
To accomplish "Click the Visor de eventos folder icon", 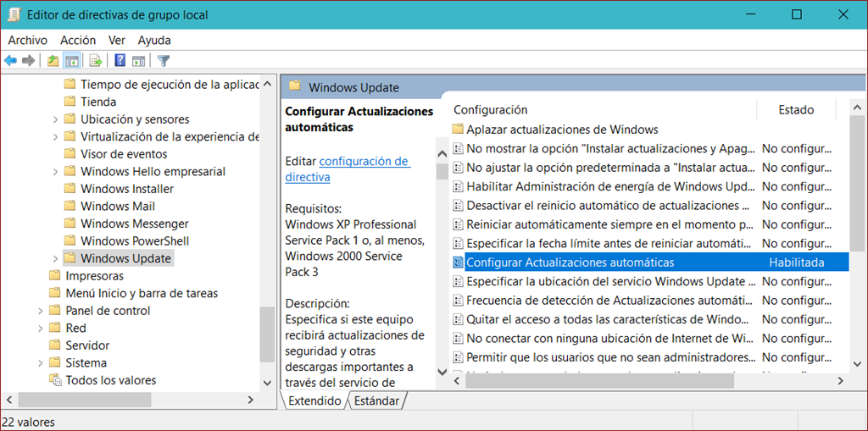I will 70,154.
